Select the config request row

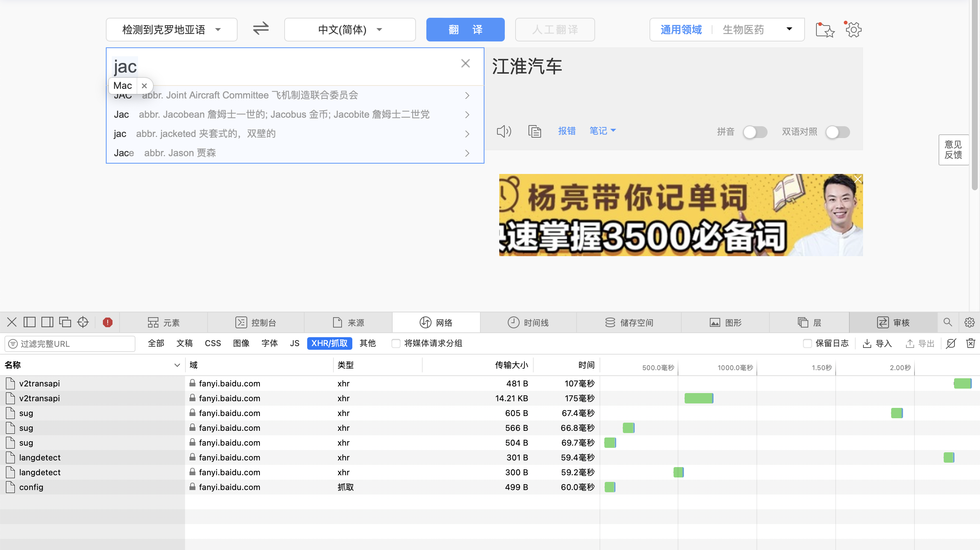(x=490, y=487)
